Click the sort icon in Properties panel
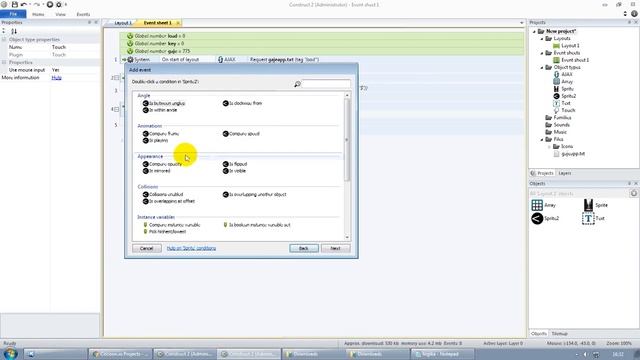640x360 pixels. pos(14,31)
